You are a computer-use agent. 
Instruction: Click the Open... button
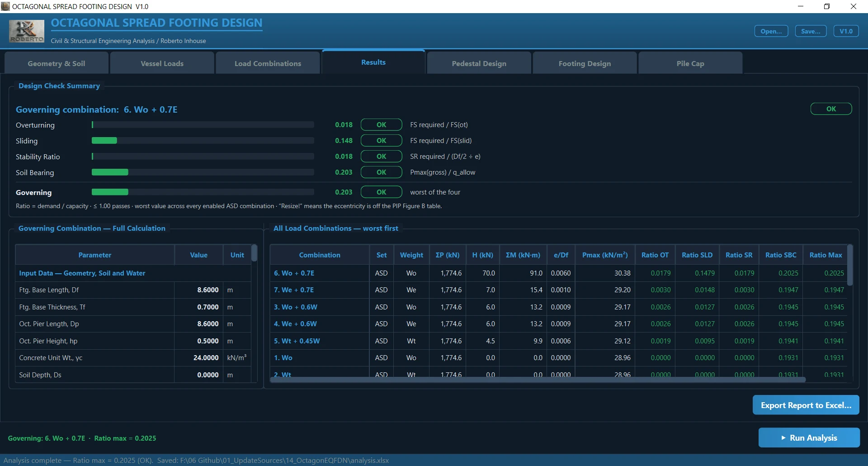pos(771,31)
